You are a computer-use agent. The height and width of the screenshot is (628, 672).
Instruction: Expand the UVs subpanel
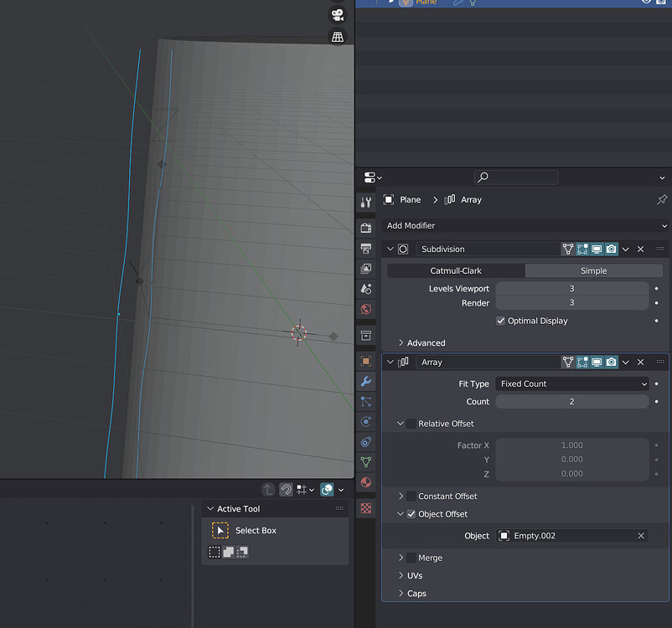[x=401, y=575]
